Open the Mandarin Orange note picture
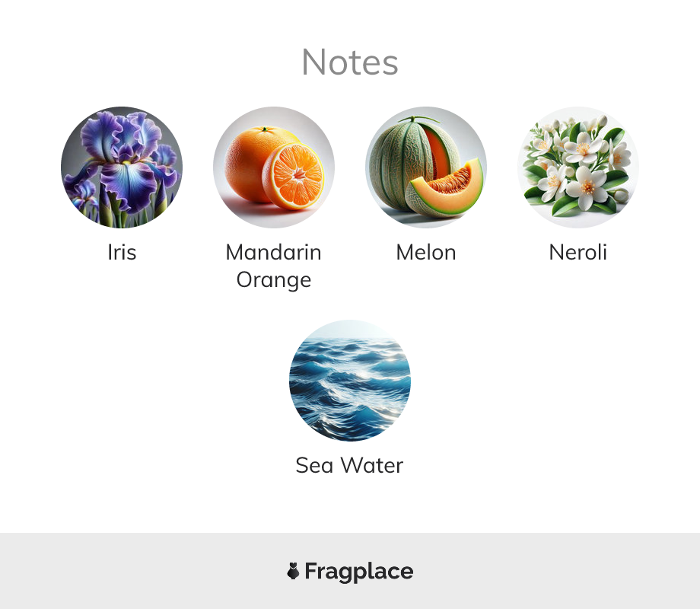700x609 pixels. [274, 167]
